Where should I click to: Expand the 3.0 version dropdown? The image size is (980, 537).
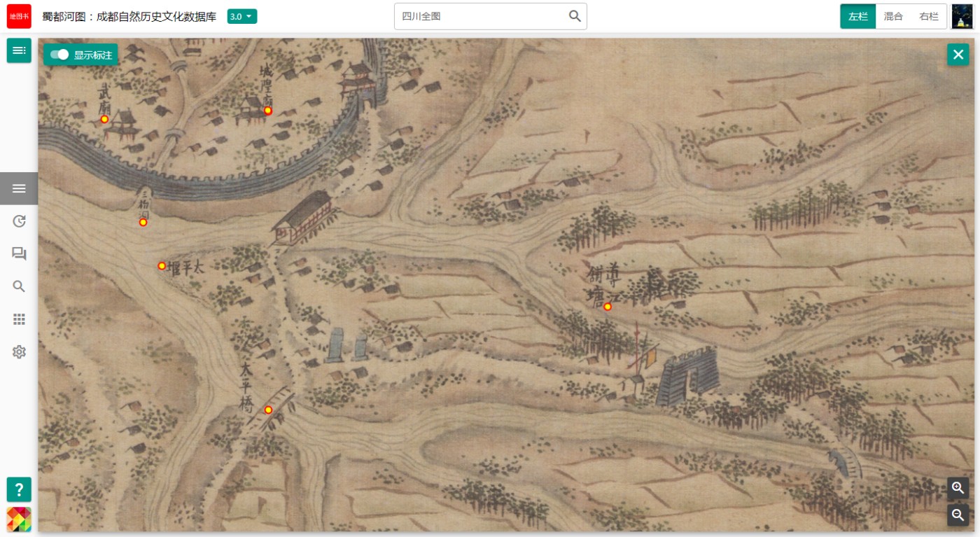pos(241,16)
